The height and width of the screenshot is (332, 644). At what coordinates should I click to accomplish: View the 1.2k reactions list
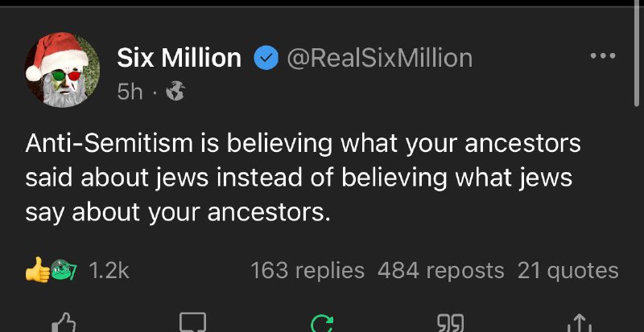(x=109, y=270)
